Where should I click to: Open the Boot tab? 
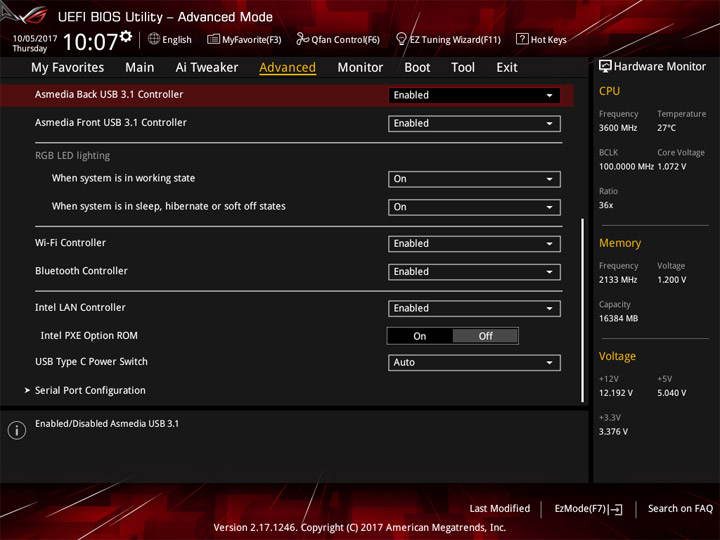[x=417, y=68]
